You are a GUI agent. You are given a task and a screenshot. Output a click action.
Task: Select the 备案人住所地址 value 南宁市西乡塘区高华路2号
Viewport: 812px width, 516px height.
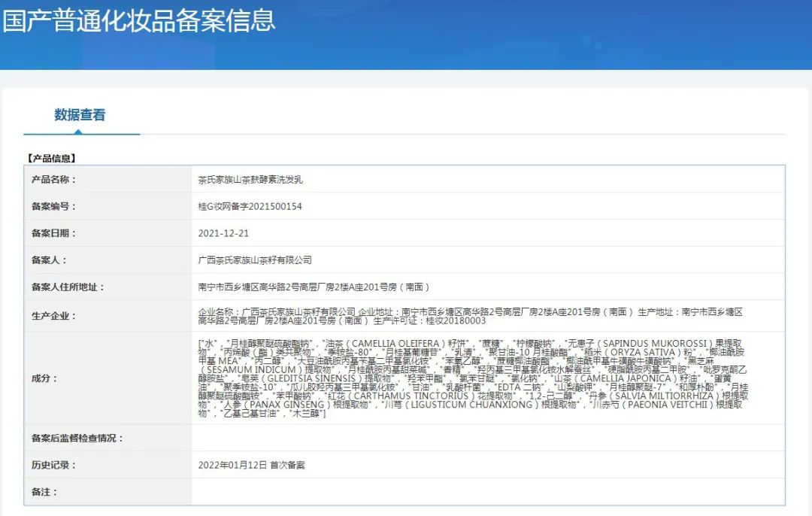point(314,287)
